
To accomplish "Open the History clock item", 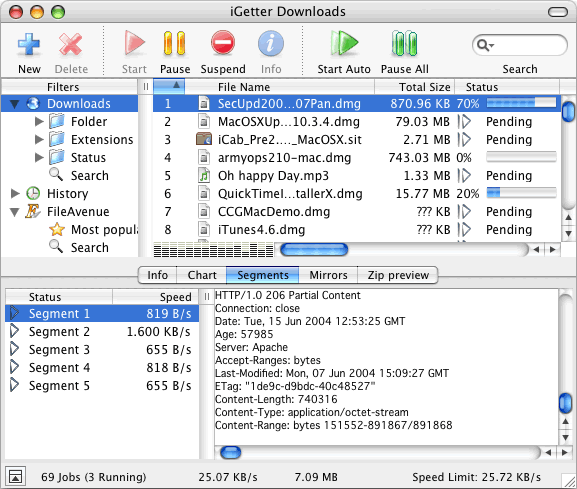I will [x=33, y=193].
